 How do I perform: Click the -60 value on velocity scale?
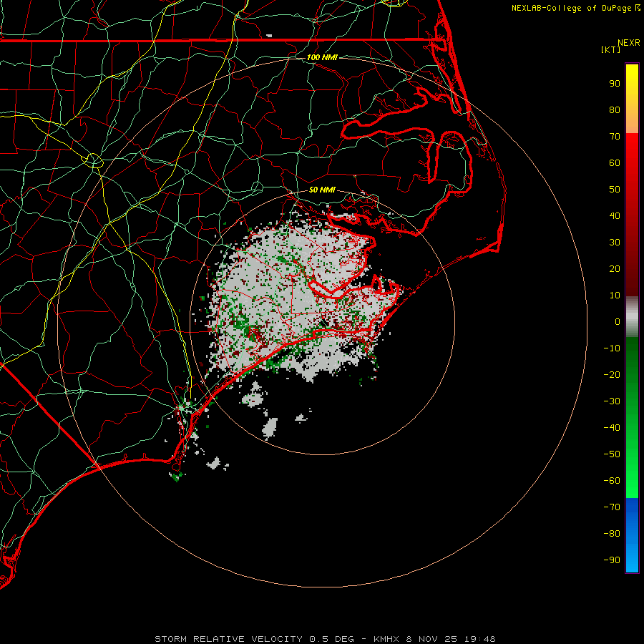(x=612, y=481)
